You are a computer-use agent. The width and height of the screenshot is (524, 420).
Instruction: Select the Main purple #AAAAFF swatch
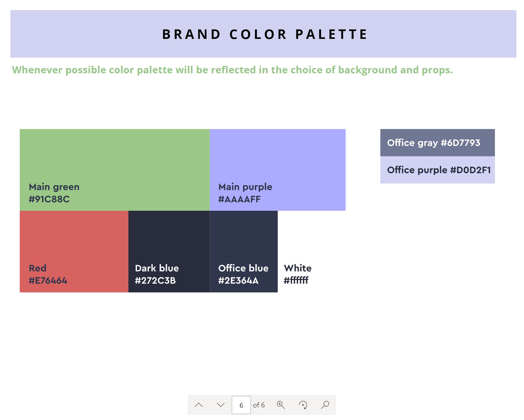point(278,170)
